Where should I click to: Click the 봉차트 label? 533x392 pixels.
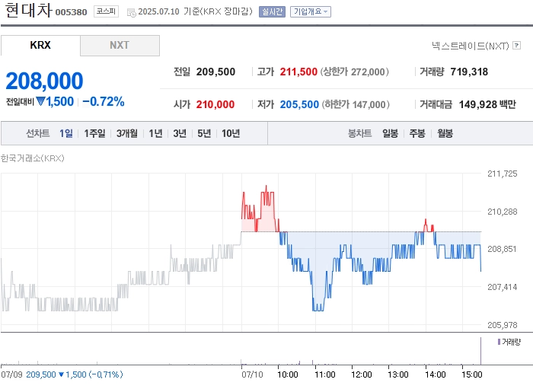[x=359, y=133]
